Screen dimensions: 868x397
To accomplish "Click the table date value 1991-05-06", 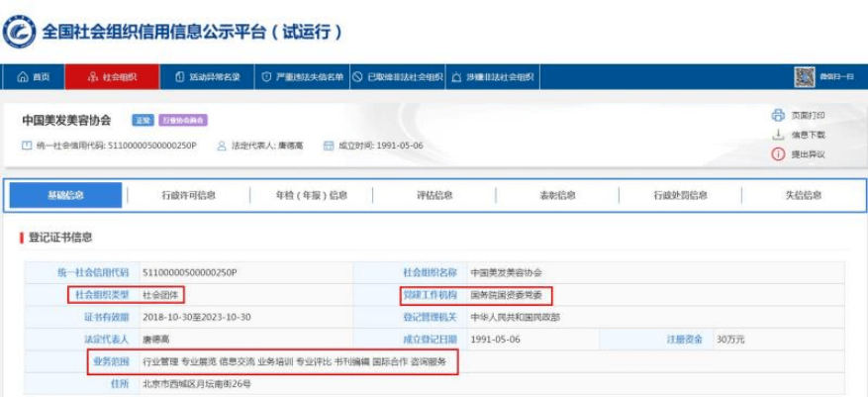I will pyautogui.click(x=496, y=340).
